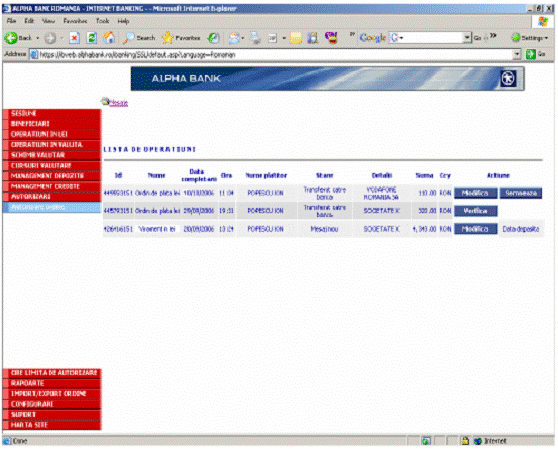The image size is (558, 450).
Task: Click the purple messenger toolbar icon
Action: pos(331,38)
